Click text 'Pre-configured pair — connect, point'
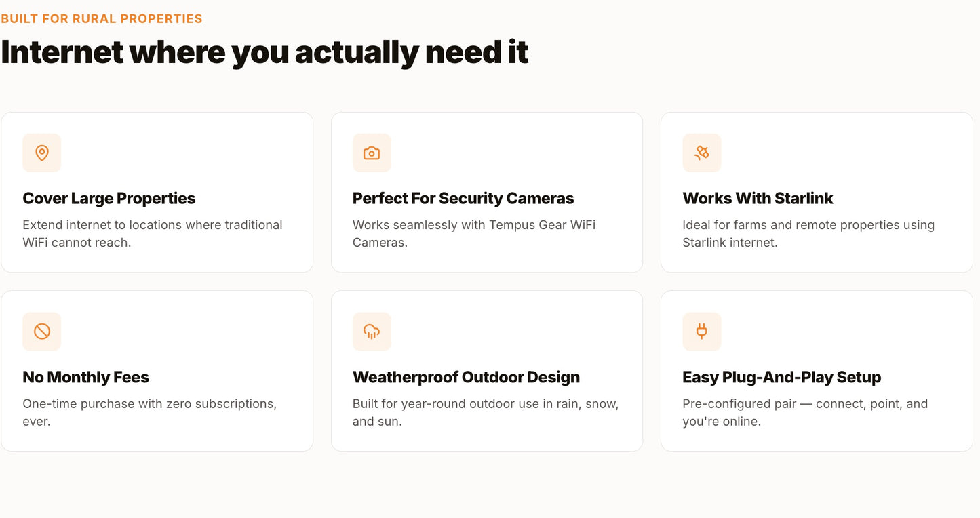The image size is (980, 518). pyautogui.click(x=791, y=404)
